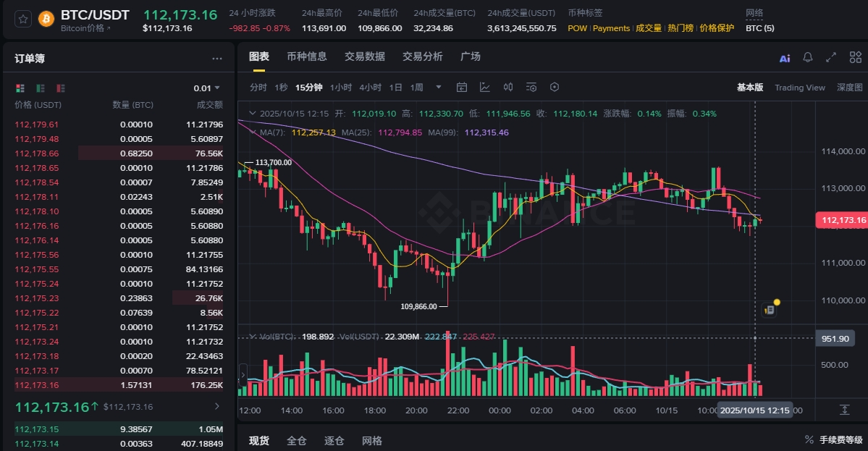
Task: Expand more time intervals dropdown arrow
Action: (x=438, y=87)
